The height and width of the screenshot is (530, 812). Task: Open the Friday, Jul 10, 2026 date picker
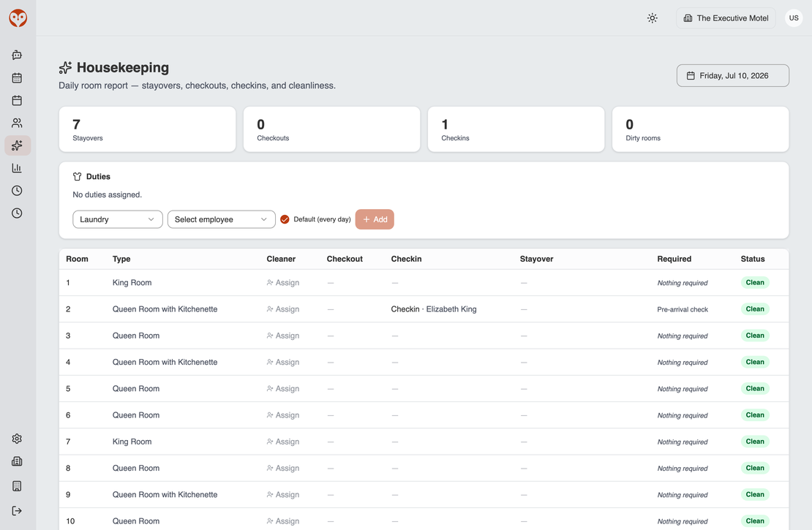tap(733, 75)
